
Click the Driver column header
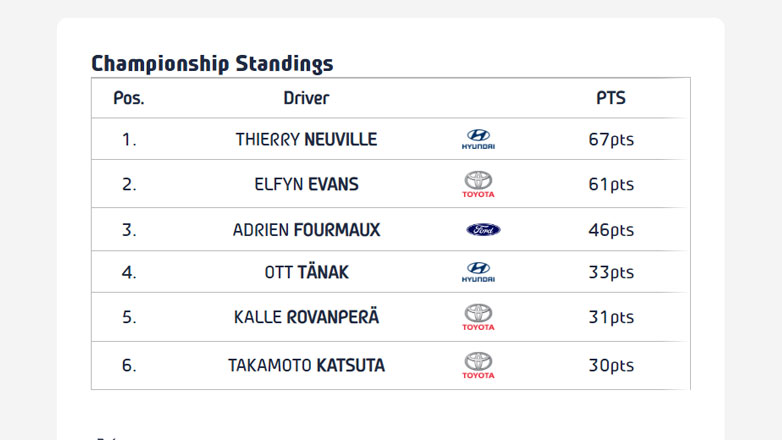(306, 98)
